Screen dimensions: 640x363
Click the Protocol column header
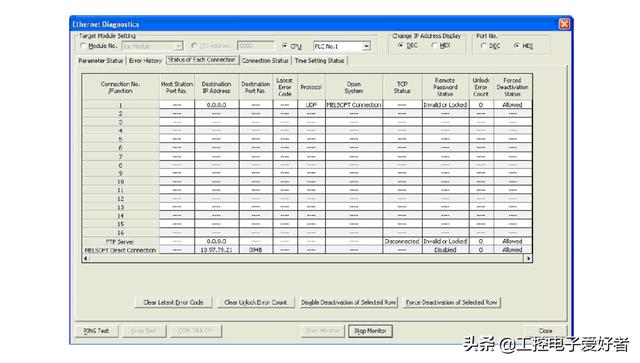[x=311, y=87]
